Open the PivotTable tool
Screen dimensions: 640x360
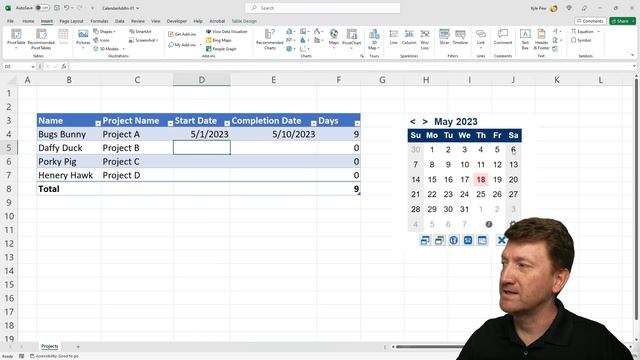[16, 38]
